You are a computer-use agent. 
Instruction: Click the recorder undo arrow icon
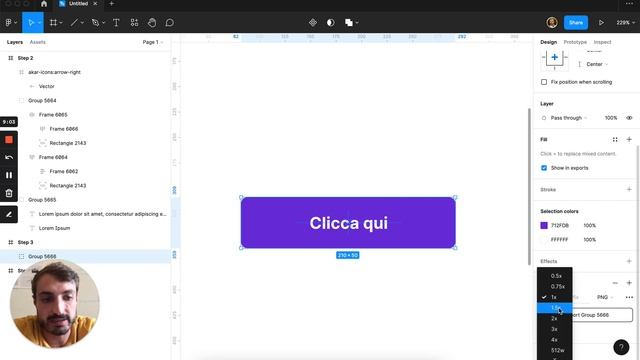click(x=9, y=158)
